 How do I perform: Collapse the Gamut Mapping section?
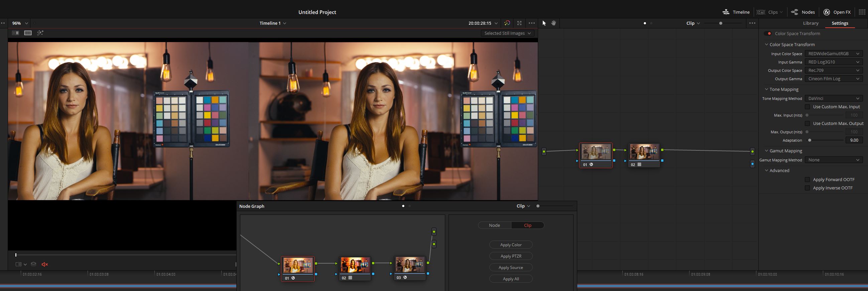tap(767, 151)
